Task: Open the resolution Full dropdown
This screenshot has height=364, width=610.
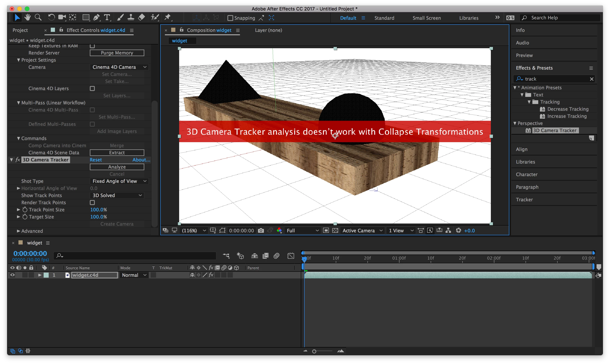Action: coord(302,231)
